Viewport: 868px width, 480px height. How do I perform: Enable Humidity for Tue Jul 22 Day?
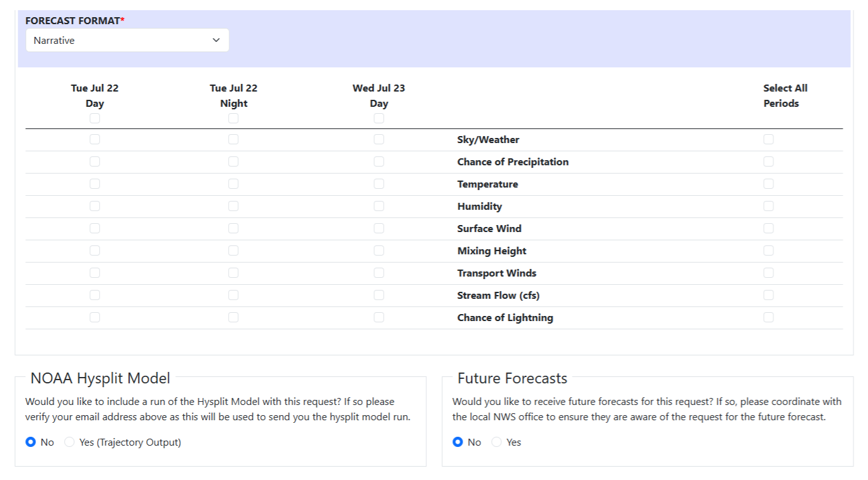95,205
